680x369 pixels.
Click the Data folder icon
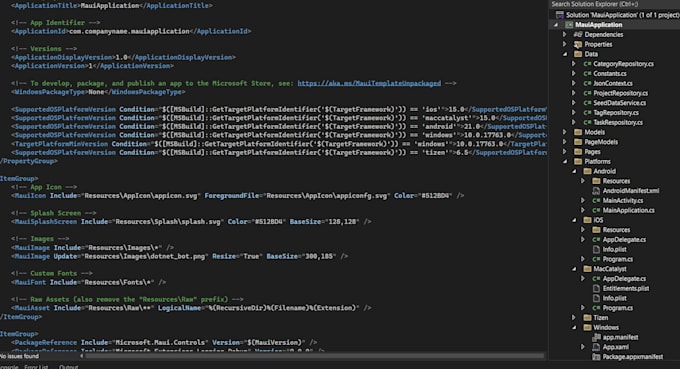578,54
